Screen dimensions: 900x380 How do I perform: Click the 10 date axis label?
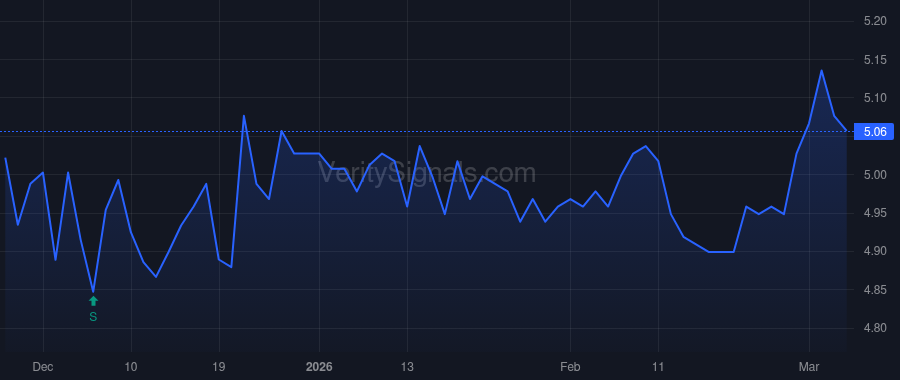point(131,366)
